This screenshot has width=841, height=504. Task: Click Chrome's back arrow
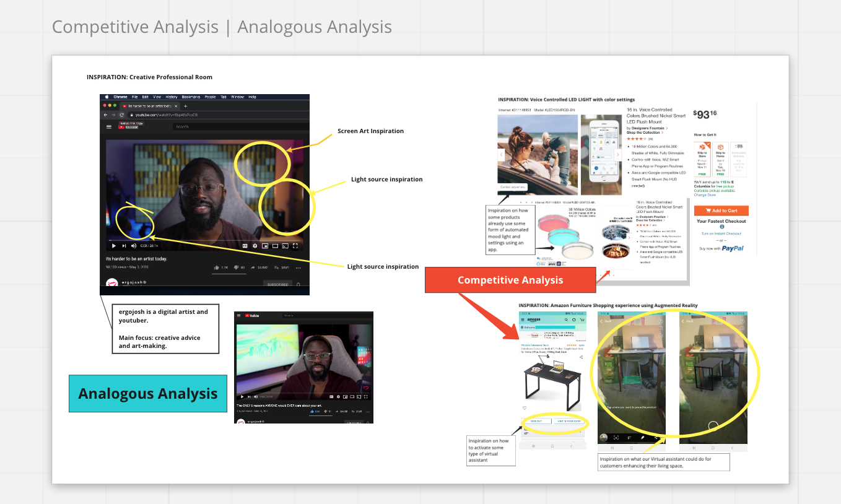coord(105,115)
